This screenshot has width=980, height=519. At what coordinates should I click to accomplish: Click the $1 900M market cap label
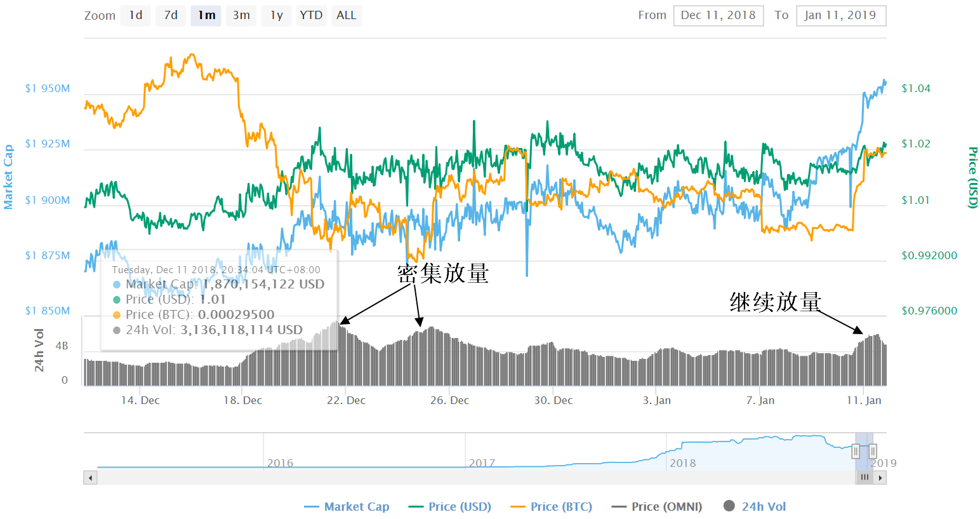(48, 200)
